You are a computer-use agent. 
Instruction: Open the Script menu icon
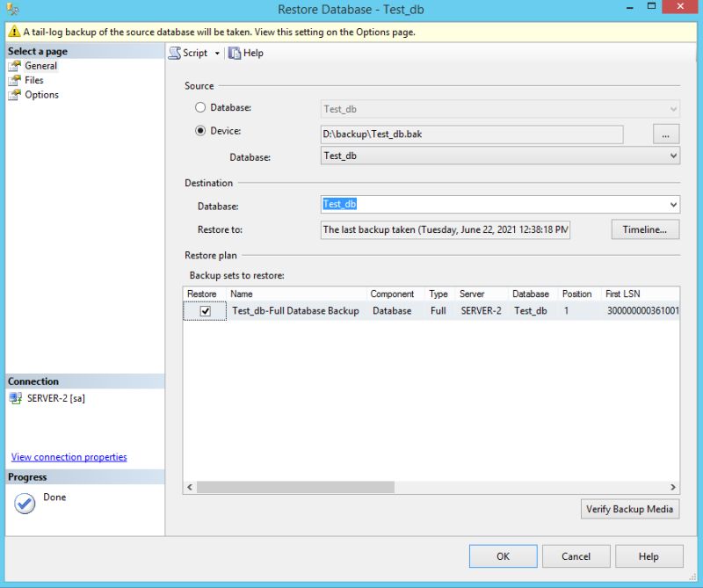(176, 53)
